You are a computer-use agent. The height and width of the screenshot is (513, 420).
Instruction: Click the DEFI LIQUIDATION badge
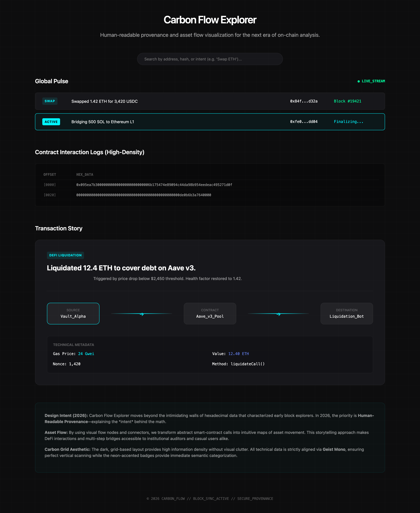(x=65, y=255)
